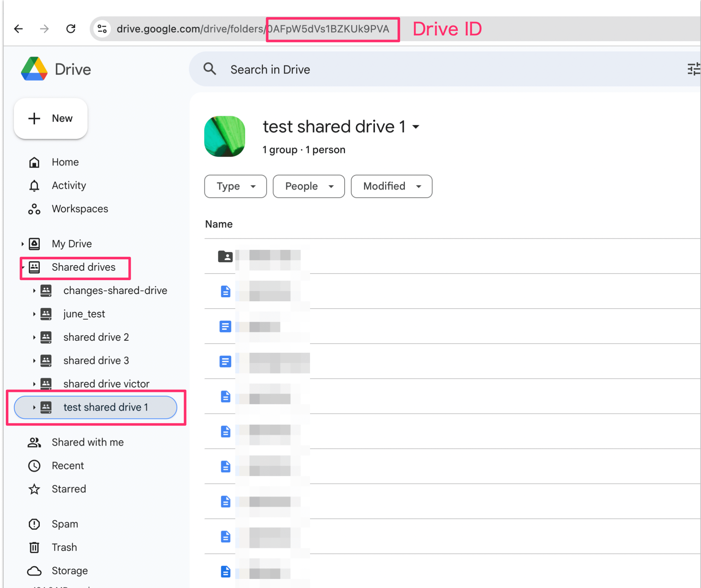Open Storage in the sidebar

coord(69,571)
